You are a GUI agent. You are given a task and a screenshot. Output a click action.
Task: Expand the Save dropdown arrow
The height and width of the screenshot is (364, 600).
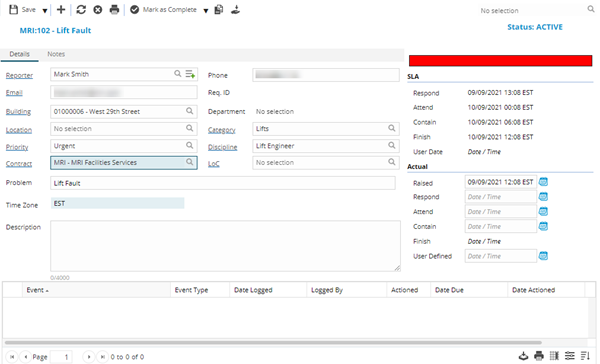coord(45,10)
